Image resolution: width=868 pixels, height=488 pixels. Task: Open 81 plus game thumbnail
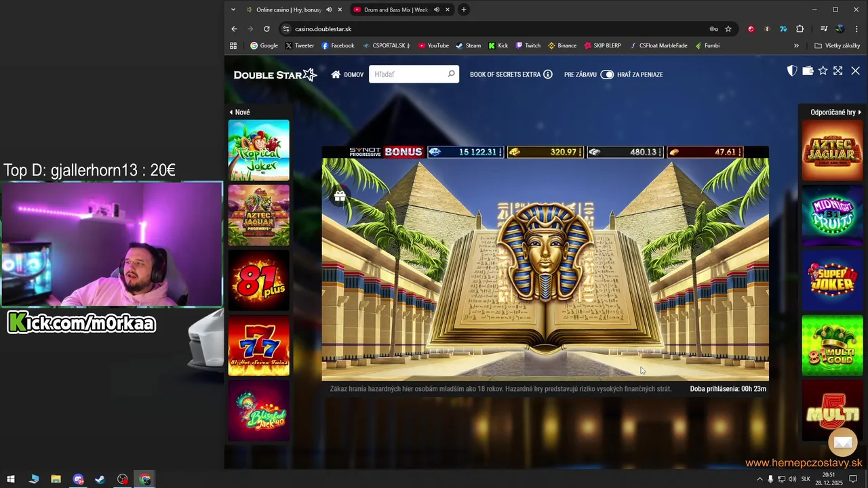(x=258, y=280)
